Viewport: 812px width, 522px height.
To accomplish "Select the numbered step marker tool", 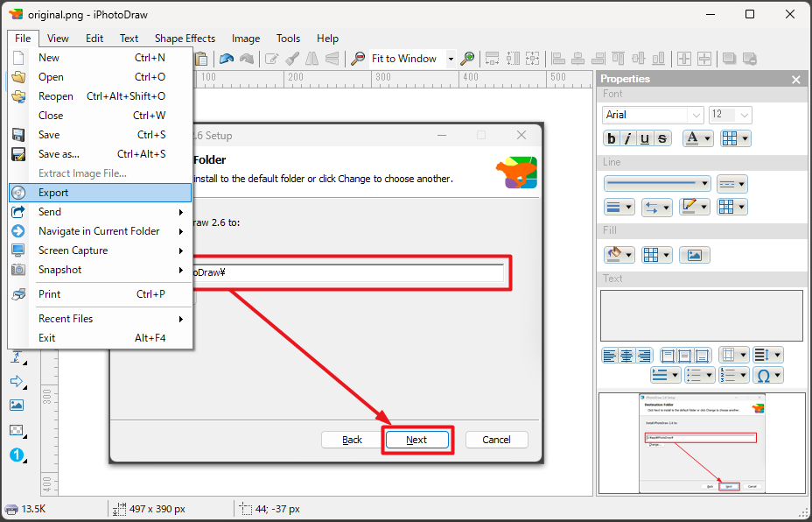I will click(x=17, y=455).
